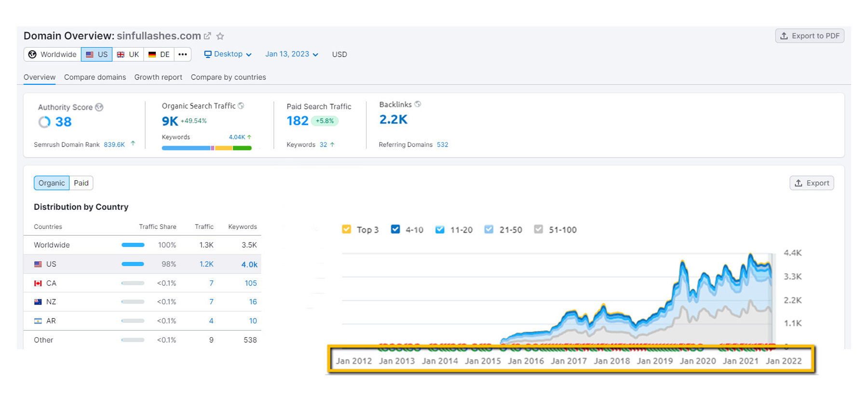Click the Backlinks info icon
868x401 pixels.
[x=418, y=104]
